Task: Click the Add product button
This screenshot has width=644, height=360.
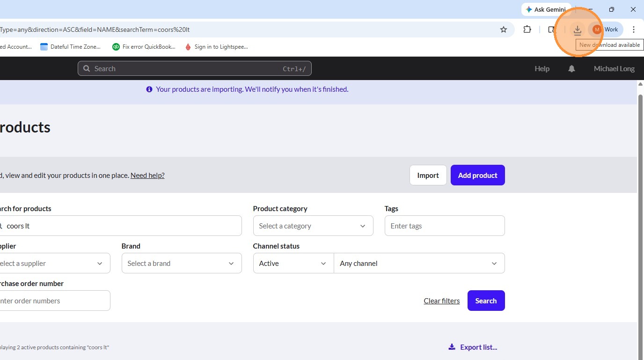Action: (x=478, y=175)
